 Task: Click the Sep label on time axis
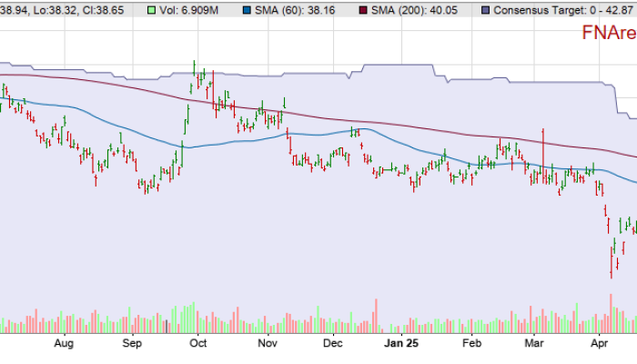click(132, 344)
